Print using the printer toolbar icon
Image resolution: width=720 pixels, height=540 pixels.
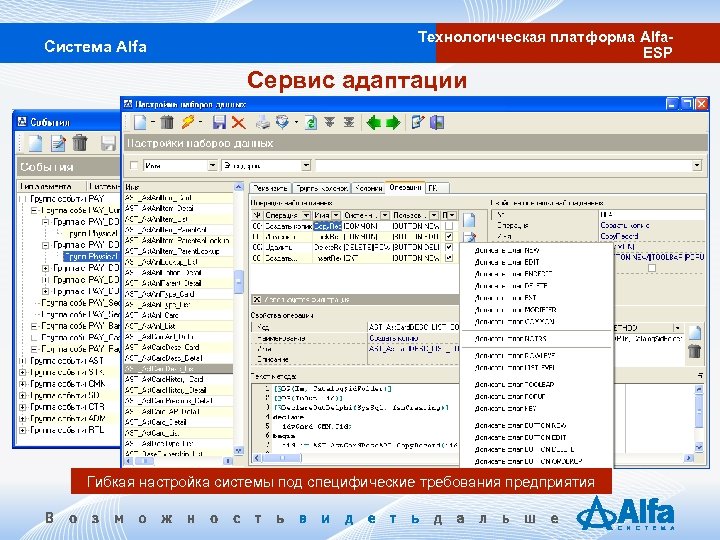(x=263, y=123)
